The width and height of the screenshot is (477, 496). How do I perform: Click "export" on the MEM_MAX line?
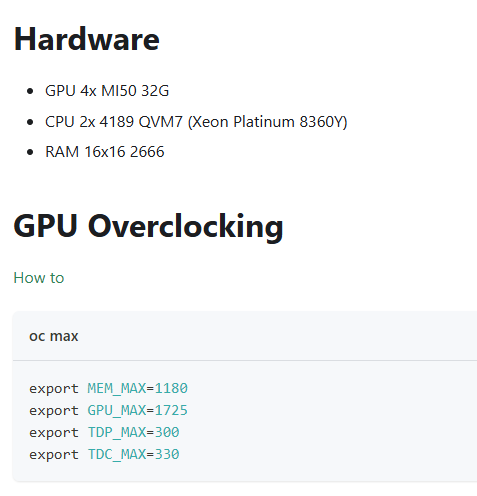point(54,389)
